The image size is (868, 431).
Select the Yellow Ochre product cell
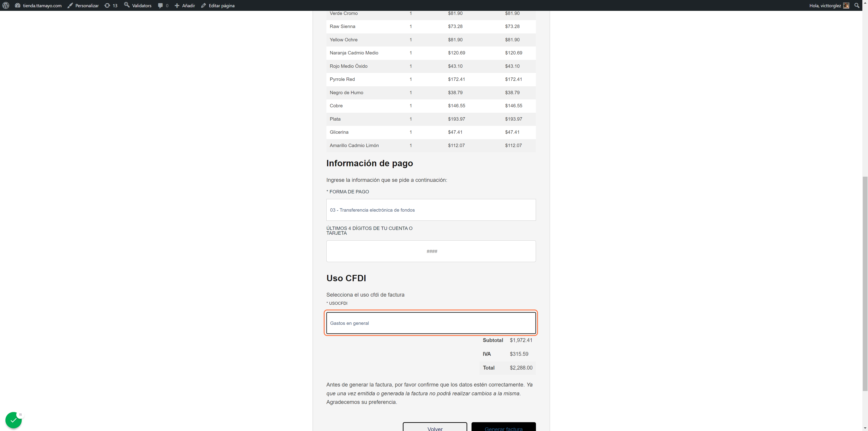point(343,40)
